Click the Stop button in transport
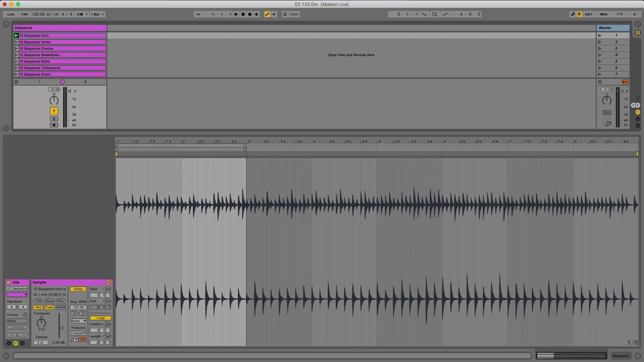Image resolution: width=644 pixels, height=362 pixels. click(x=243, y=14)
